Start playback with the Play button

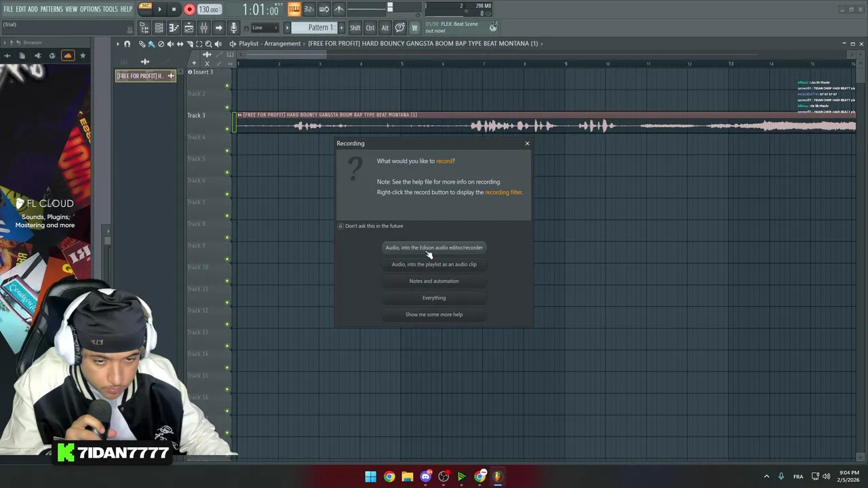tap(160, 9)
